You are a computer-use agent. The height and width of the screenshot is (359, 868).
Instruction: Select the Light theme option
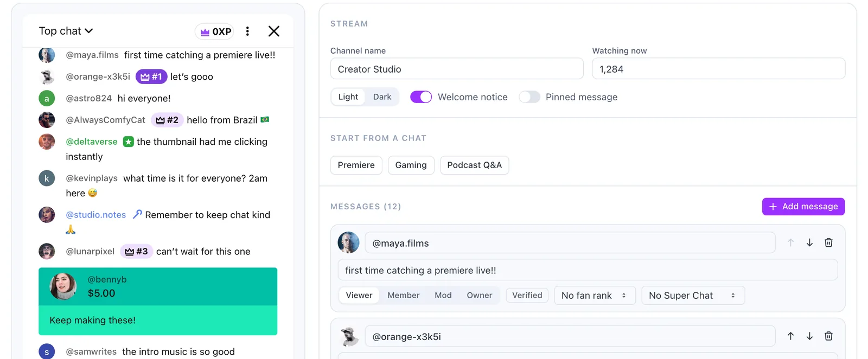pos(348,97)
